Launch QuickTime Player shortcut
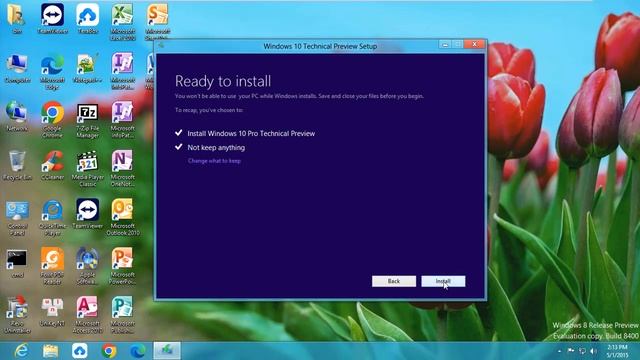The image size is (640, 360). coord(52,218)
